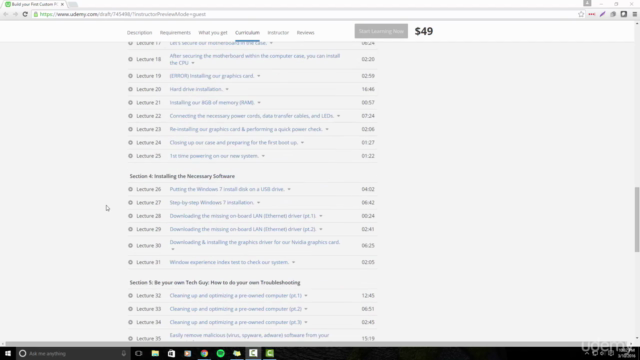Click the Start Learning Now button
This screenshot has width=640, height=360.
[381, 31]
